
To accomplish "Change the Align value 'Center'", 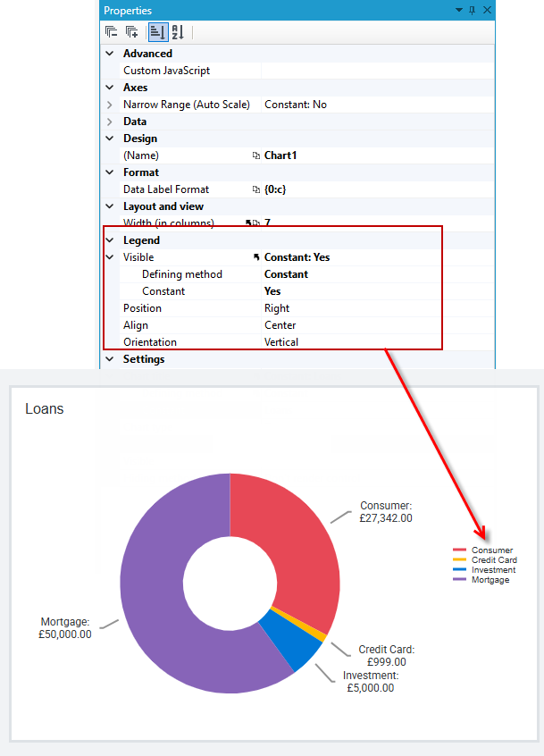I will (x=280, y=325).
